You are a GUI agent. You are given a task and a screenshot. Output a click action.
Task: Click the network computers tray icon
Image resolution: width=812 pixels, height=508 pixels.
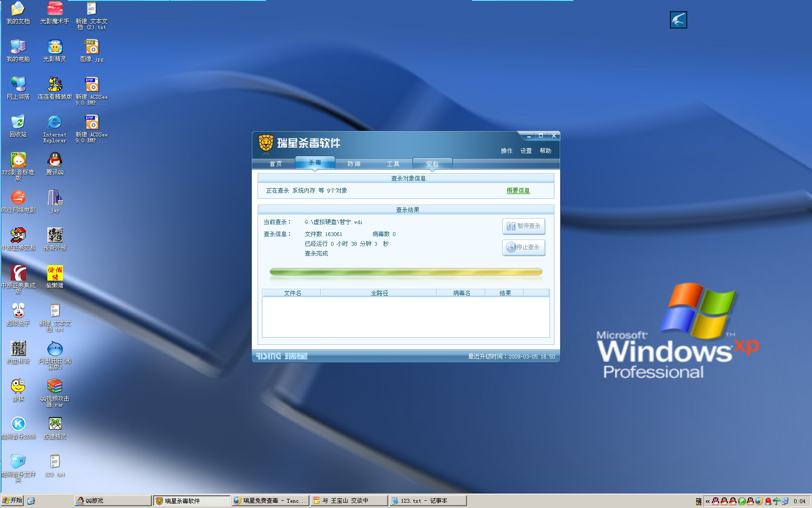point(785,501)
